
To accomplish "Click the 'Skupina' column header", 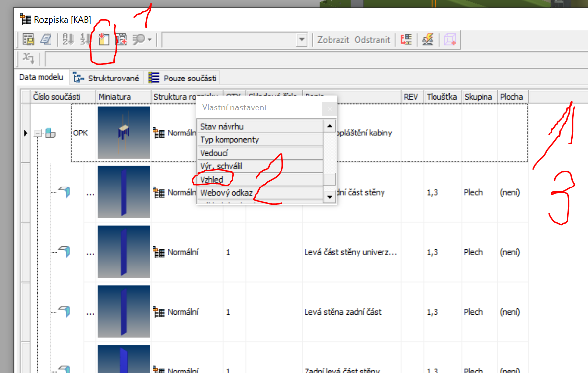I will pyautogui.click(x=480, y=96).
